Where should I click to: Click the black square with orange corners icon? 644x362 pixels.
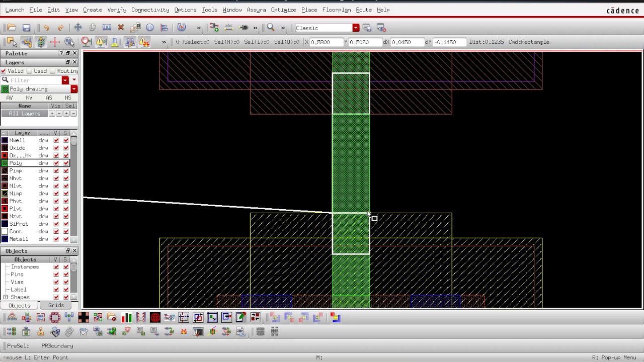pyautogui.click(x=84, y=317)
